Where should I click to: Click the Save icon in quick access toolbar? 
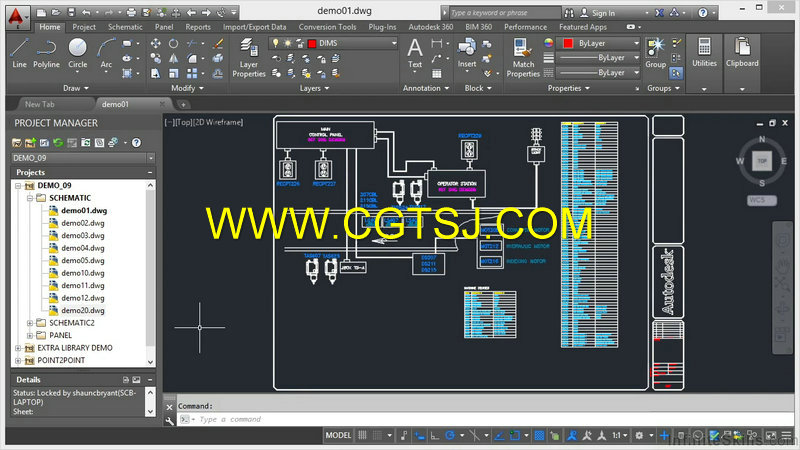click(x=71, y=12)
